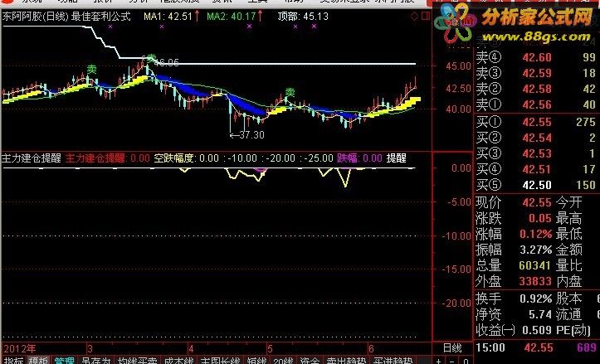Click 主力建仓提醒 sub-chart title in white

pyautogui.click(x=32, y=158)
